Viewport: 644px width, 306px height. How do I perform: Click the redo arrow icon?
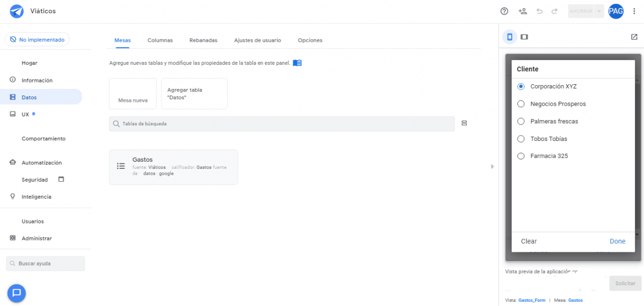tap(554, 11)
